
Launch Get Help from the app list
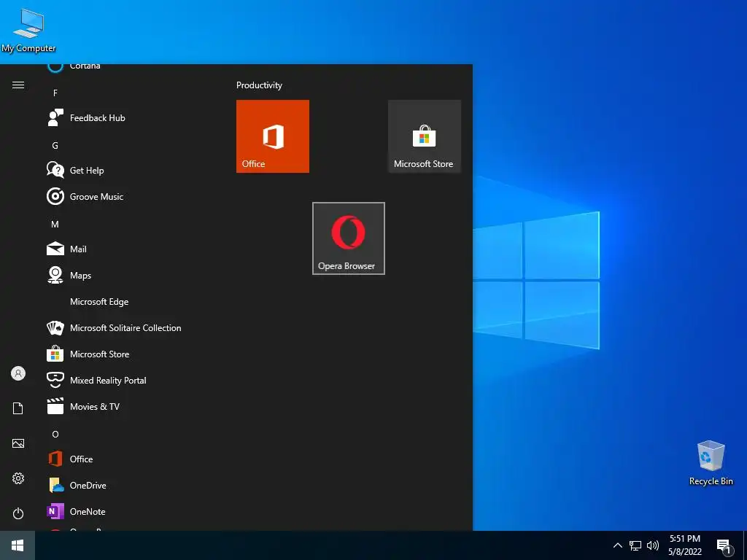coord(87,171)
